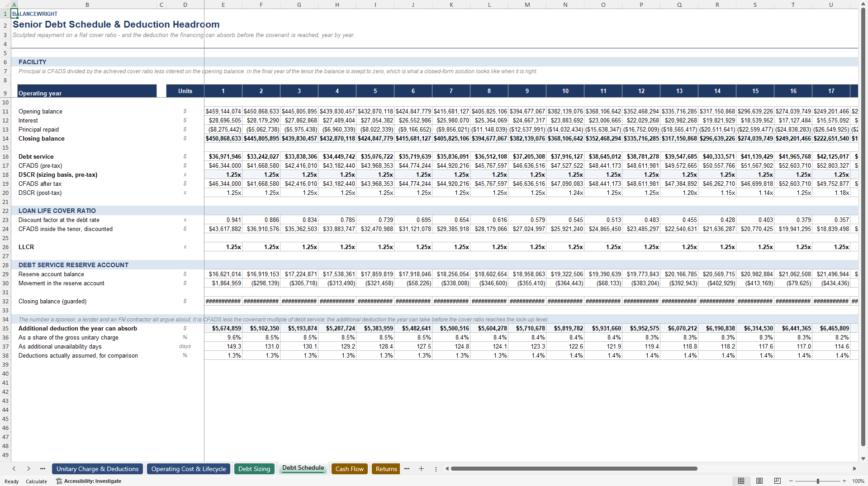The image size is (868, 486).
Task: Click year 10 post-tax DSCR 1.24x
Action: [565, 193]
